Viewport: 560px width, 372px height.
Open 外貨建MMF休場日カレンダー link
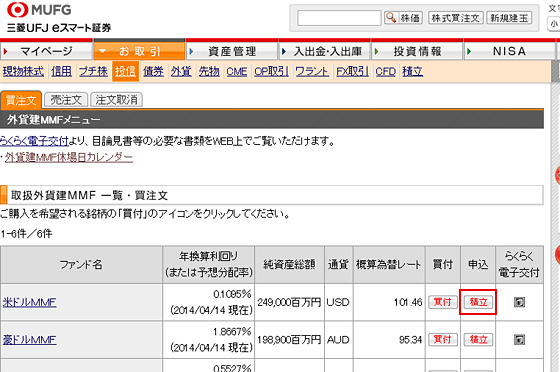[x=69, y=157]
